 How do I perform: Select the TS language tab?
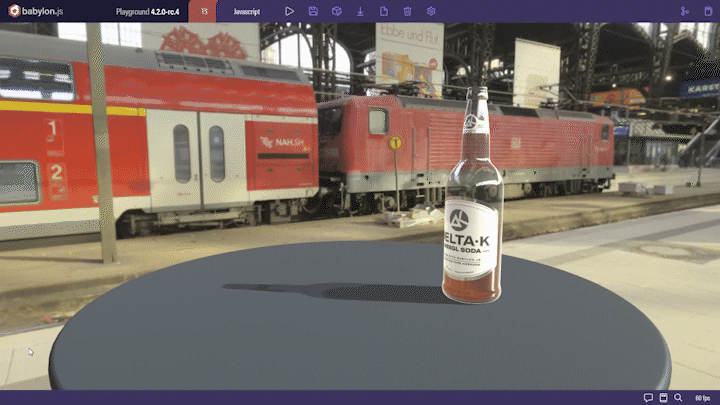203,11
